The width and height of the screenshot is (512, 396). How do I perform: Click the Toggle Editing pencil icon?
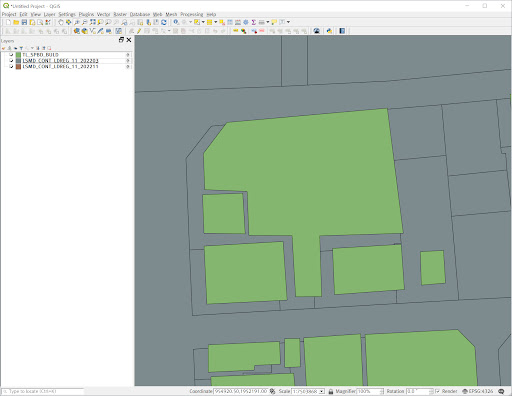click(x=139, y=31)
